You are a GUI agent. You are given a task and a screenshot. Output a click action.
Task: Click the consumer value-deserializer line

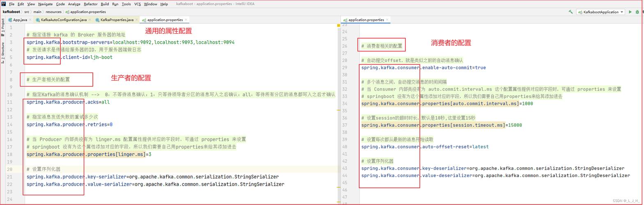pos(496,175)
